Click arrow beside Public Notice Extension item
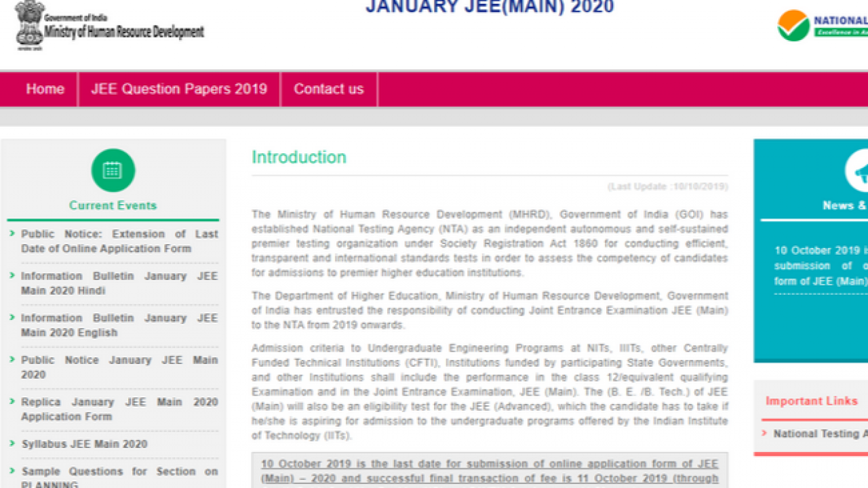The height and width of the screenshot is (488, 868). pos(12,234)
